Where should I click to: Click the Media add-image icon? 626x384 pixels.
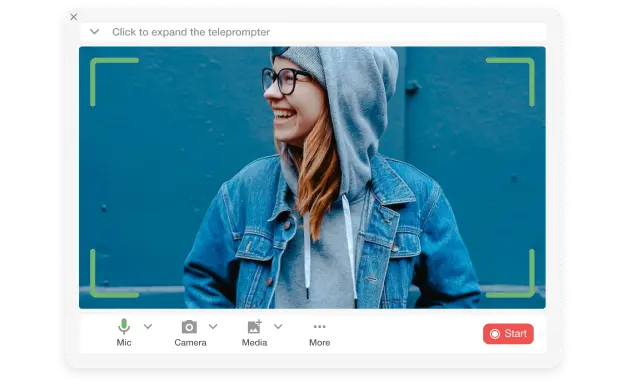(x=254, y=327)
